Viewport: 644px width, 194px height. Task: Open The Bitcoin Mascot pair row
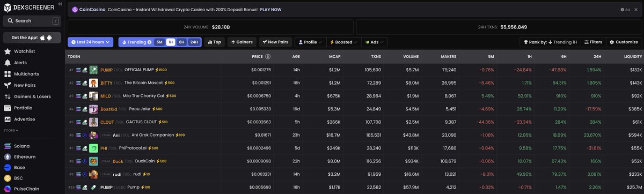click(x=354, y=83)
